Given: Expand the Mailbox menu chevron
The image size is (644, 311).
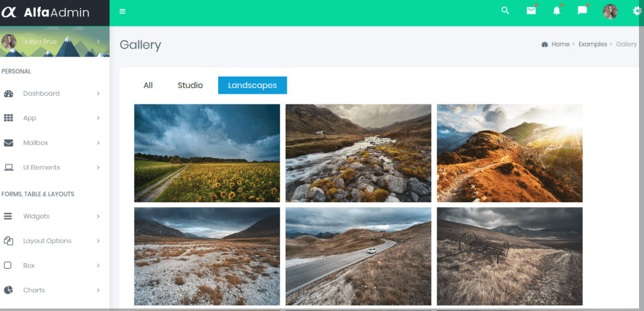Looking at the screenshot, I should [98, 143].
